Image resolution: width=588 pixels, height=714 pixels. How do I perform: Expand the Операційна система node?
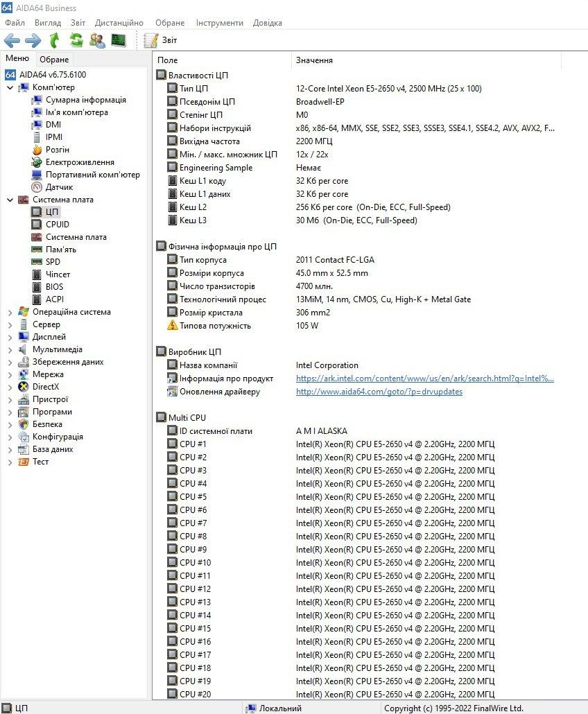coord(10,313)
